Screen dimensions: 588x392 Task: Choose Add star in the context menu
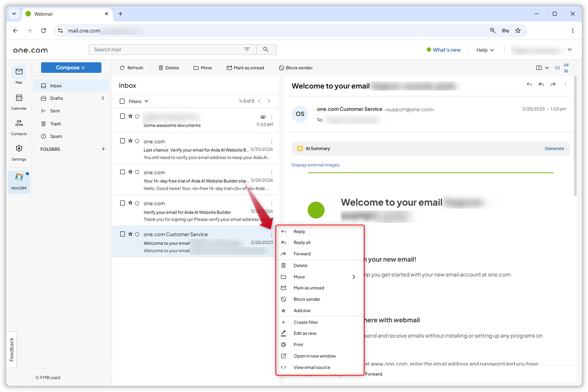coord(320,311)
